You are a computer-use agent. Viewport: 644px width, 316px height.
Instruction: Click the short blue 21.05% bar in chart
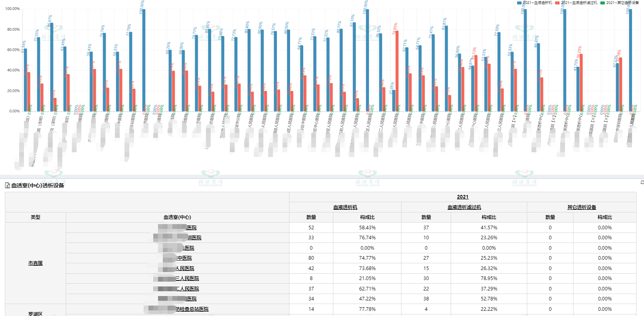point(393,101)
